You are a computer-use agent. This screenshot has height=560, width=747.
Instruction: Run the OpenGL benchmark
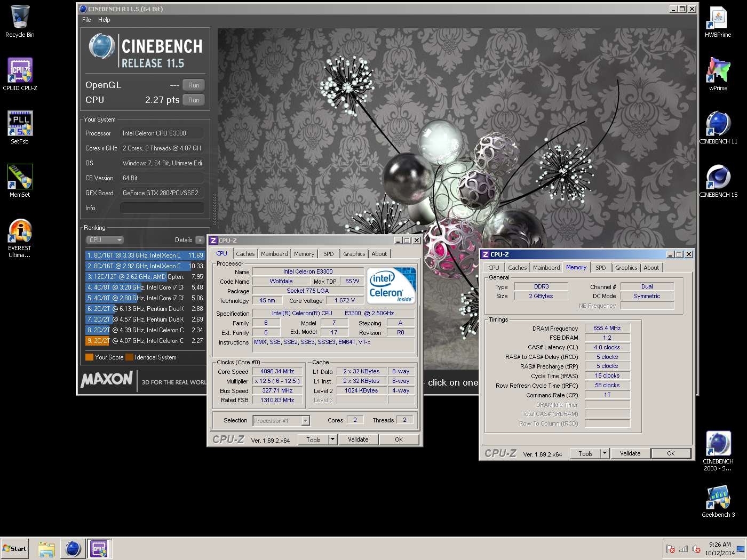coord(194,85)
